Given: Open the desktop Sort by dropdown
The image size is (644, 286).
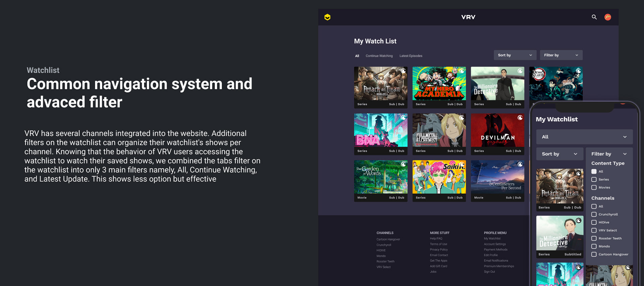Looking at the screenshot, I should pyautogui.click(x=515, y=55).
